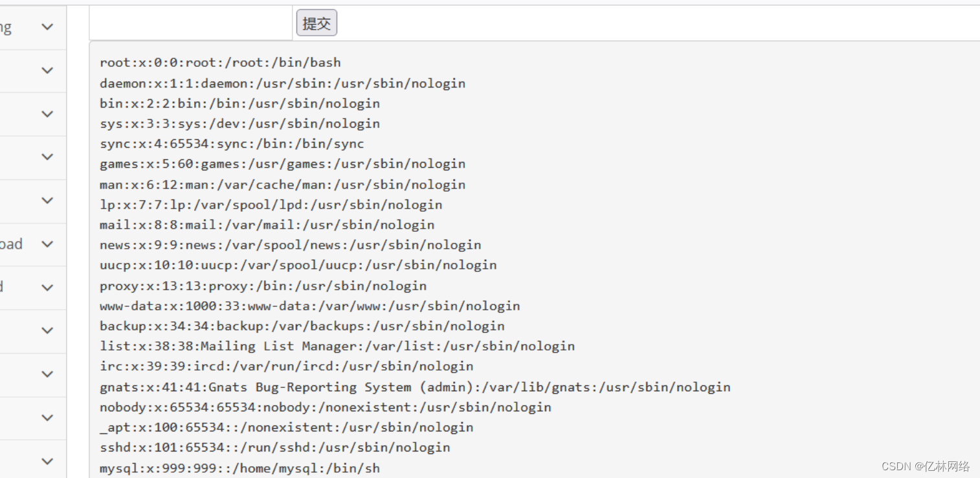Viewport: 980px width, 478px height.
Task: Expand the chevron directly above the "oad" row
Action: (x=47, y=201)
